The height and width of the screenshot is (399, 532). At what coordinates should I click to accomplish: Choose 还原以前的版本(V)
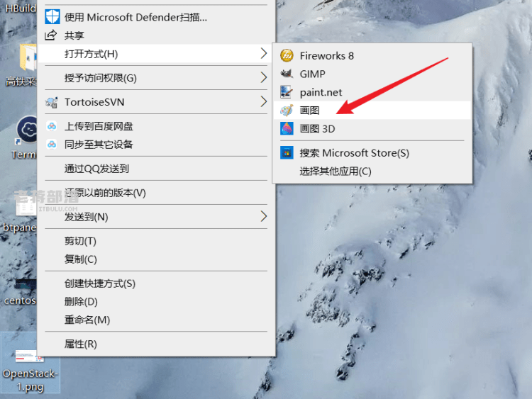[x=156, y=193]
